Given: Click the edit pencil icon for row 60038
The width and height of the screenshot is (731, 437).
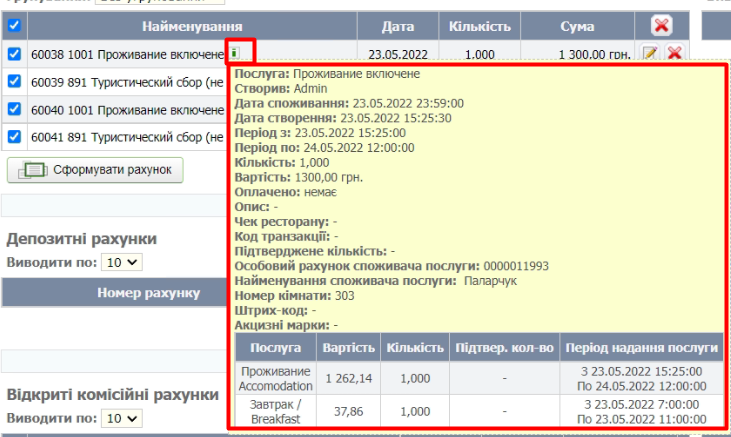Looking at the screenshot, I should click(x=649, y=54).
